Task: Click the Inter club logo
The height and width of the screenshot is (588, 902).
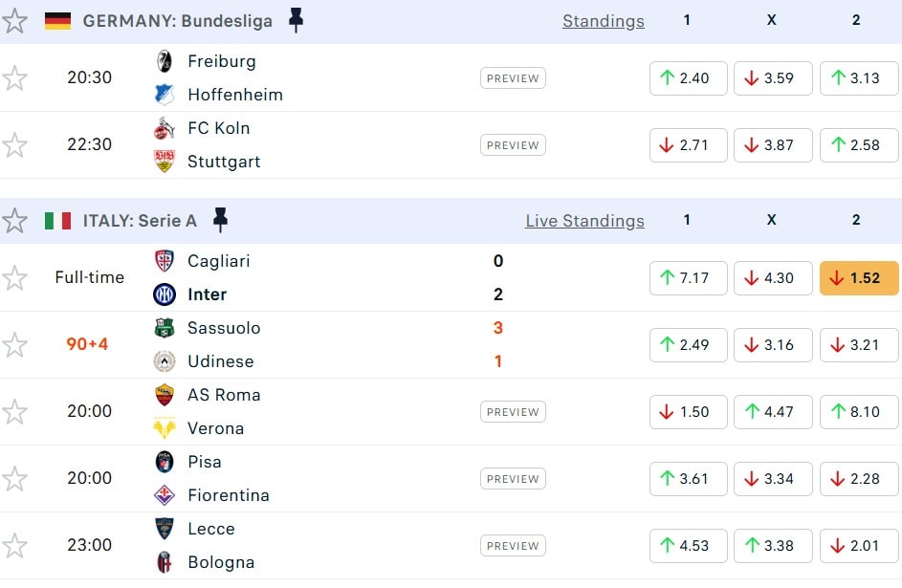Action: point(165,294)
